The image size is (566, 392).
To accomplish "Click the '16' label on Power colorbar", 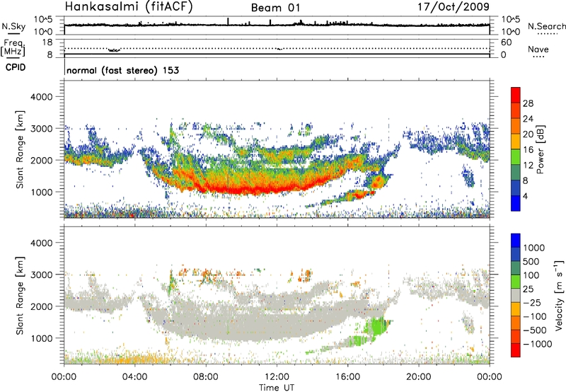I will [x=528, y=150].
